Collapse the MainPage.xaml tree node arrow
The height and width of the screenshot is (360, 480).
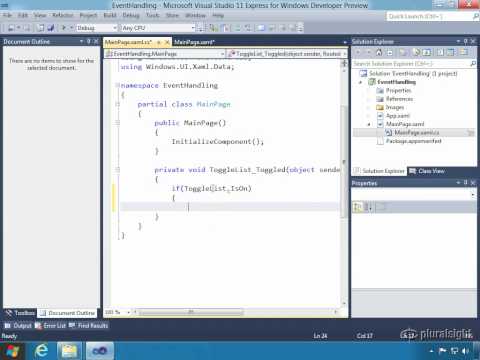pos(369,124)
